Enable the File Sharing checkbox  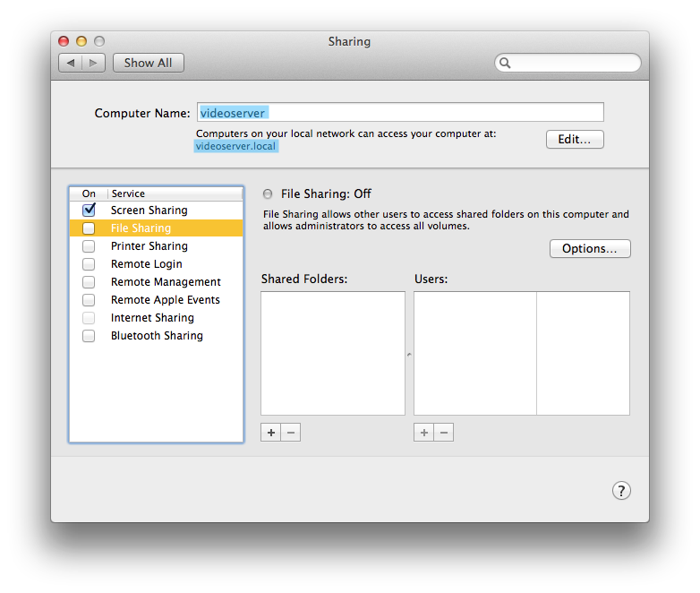tap(89, 228)
